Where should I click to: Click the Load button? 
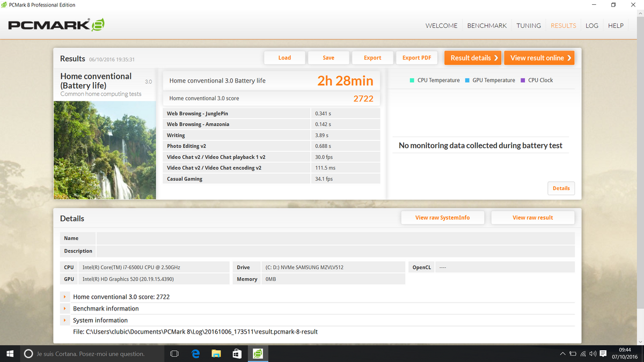pyautogui.click(x=284, y=58)
